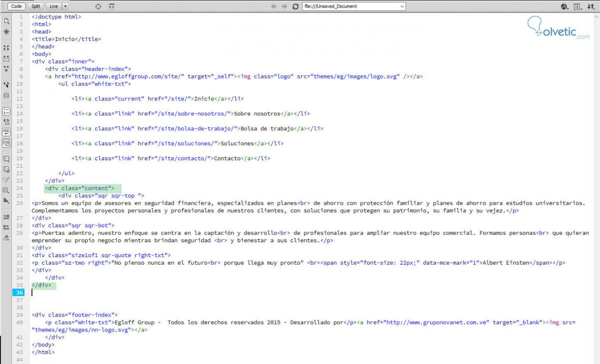The image size is (600, 364).
Task: Switch to Code view
Action: [16, 6]
